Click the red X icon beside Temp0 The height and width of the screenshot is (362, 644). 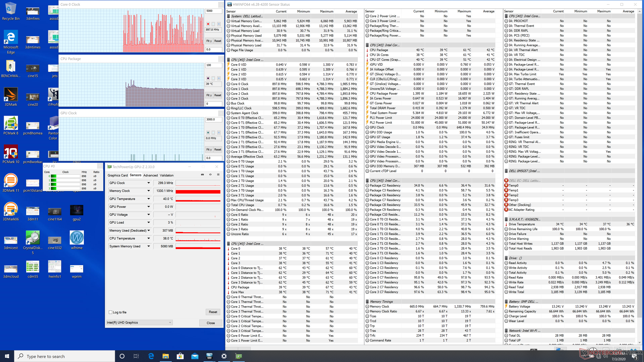506,185
